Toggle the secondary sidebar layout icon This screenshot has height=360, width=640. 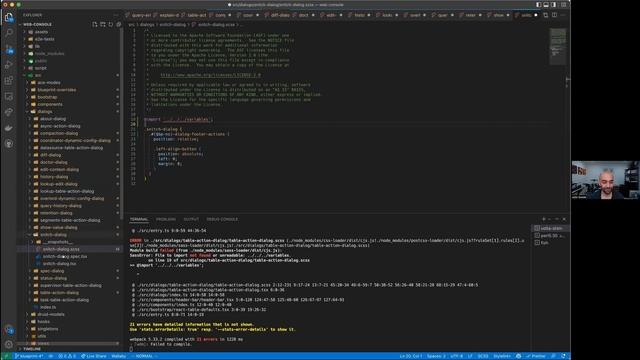[554, 5]
